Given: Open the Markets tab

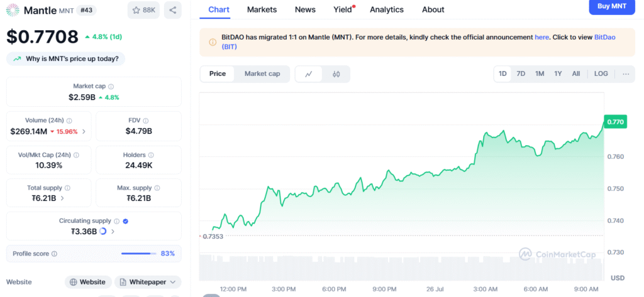Looking at the screenshot, I should click(262, 9).
